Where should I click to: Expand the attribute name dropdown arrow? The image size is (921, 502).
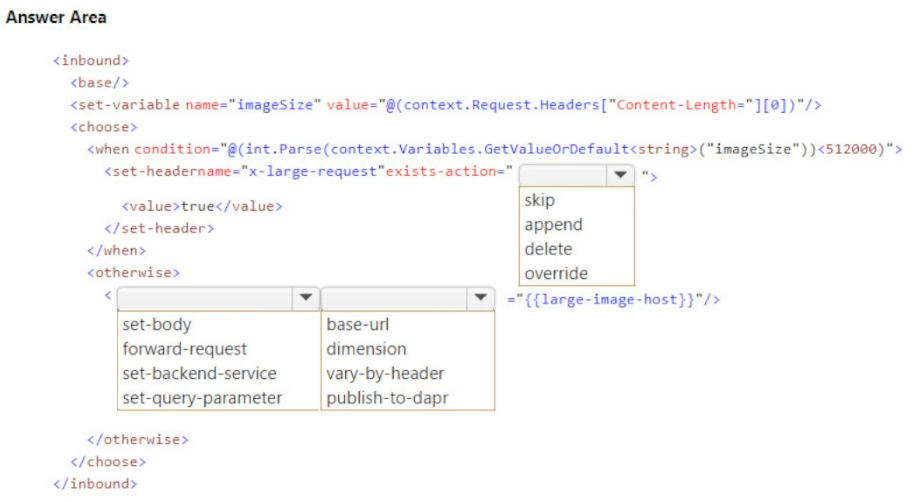[480, 298]
